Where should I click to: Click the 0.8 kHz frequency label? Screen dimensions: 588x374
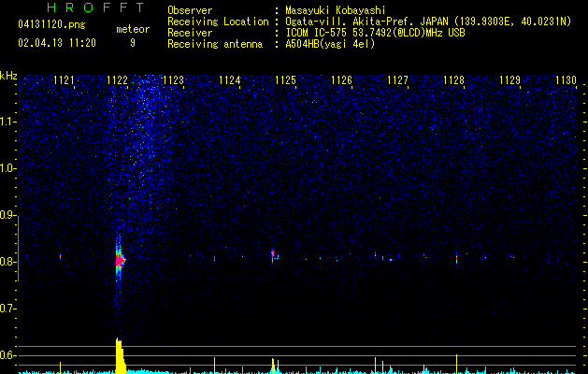click(7, 262)
